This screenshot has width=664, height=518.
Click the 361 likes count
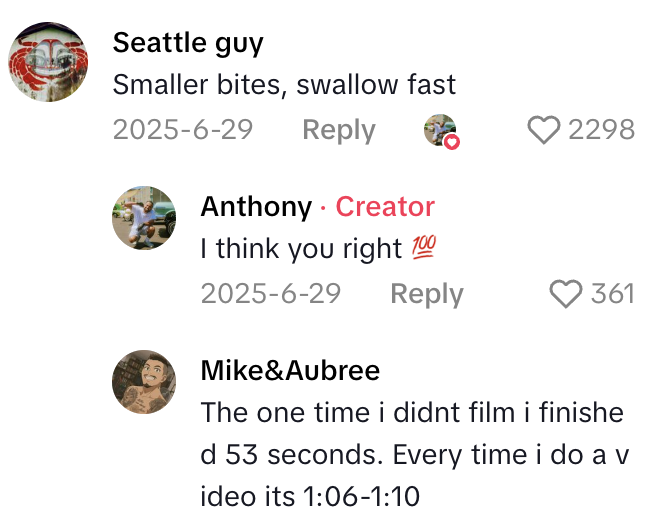pyautogui.click(x=612, y=294)
